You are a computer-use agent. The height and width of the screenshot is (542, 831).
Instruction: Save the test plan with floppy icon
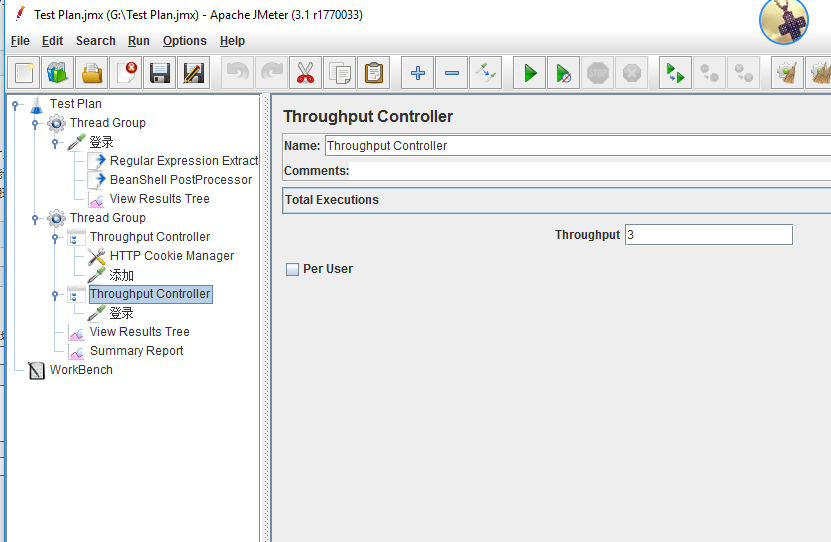coord(160,73)
